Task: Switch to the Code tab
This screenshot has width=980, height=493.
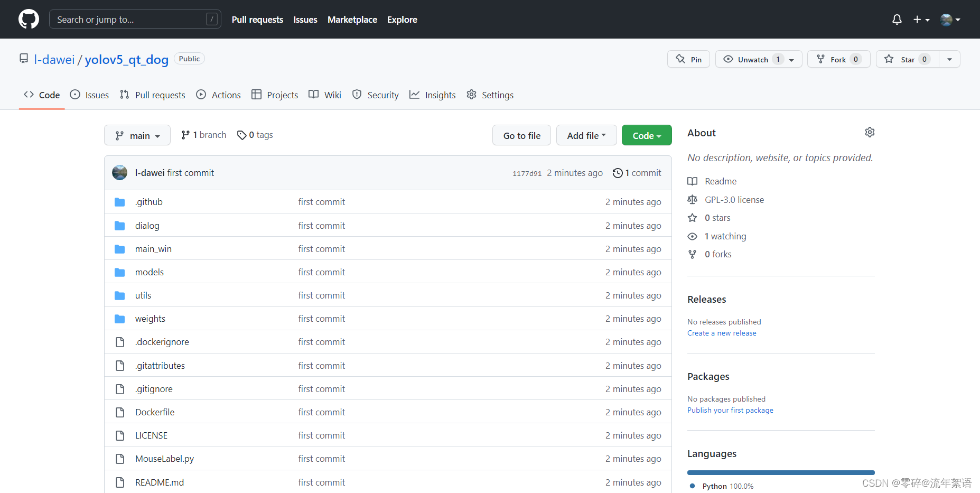Action: [x=42, y=95]
